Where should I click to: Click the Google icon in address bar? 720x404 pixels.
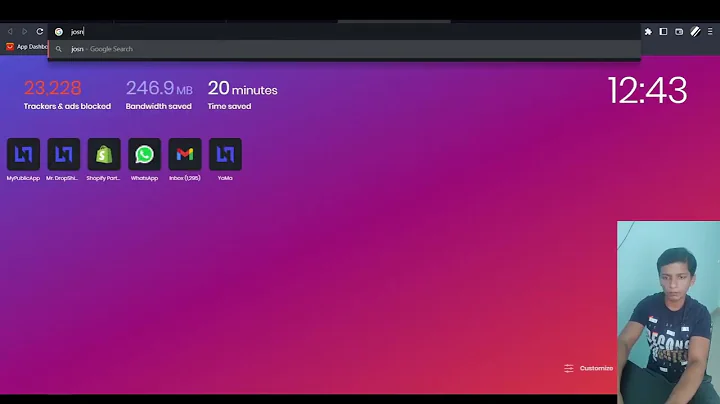tap(59, 32)
